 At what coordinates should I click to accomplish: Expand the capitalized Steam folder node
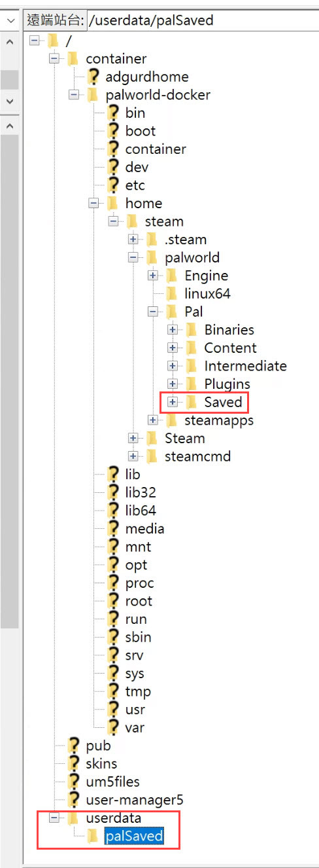coord(133,438)
